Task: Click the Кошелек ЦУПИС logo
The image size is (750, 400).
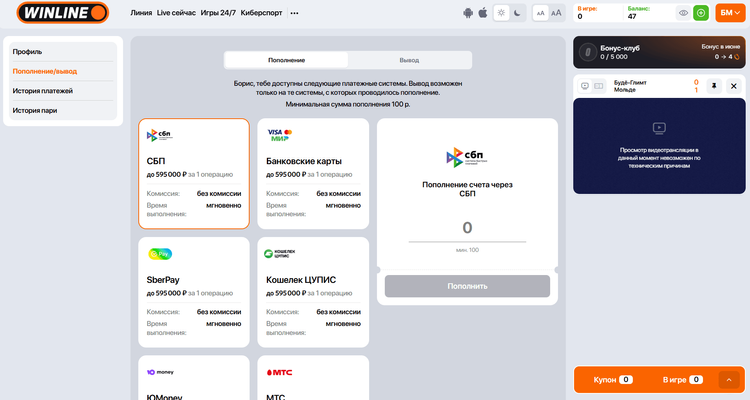Action: point(280,254)
